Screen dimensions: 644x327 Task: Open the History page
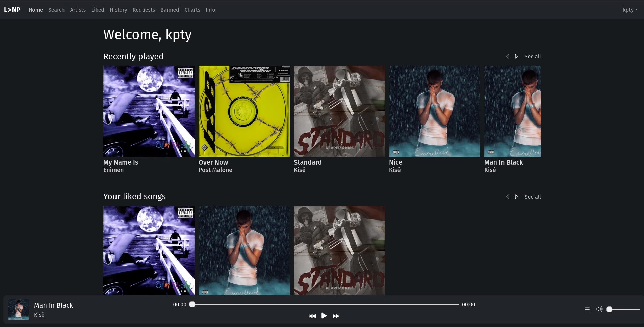tap(119, 10)
